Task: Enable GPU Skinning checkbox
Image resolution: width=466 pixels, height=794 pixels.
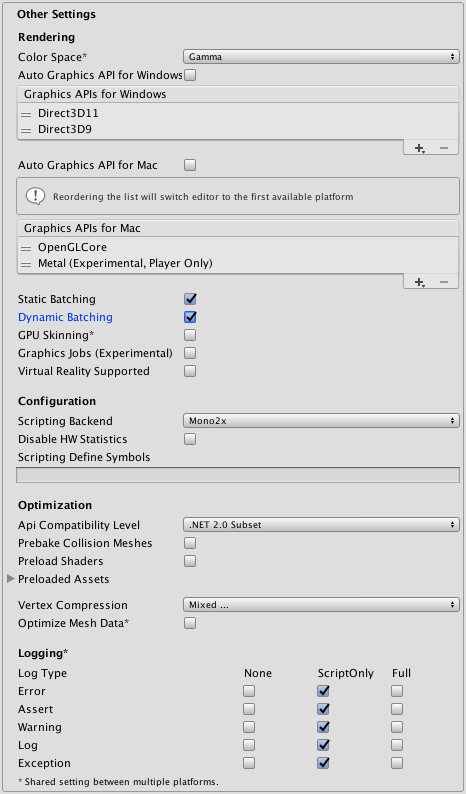Action: [190, 335]
